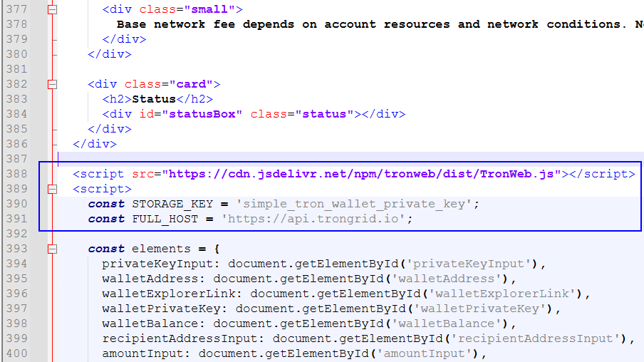644x362 pixels.
Task: Collapse the card div fold at line 382
Action: pyautogui.click(x=52, y=84)
